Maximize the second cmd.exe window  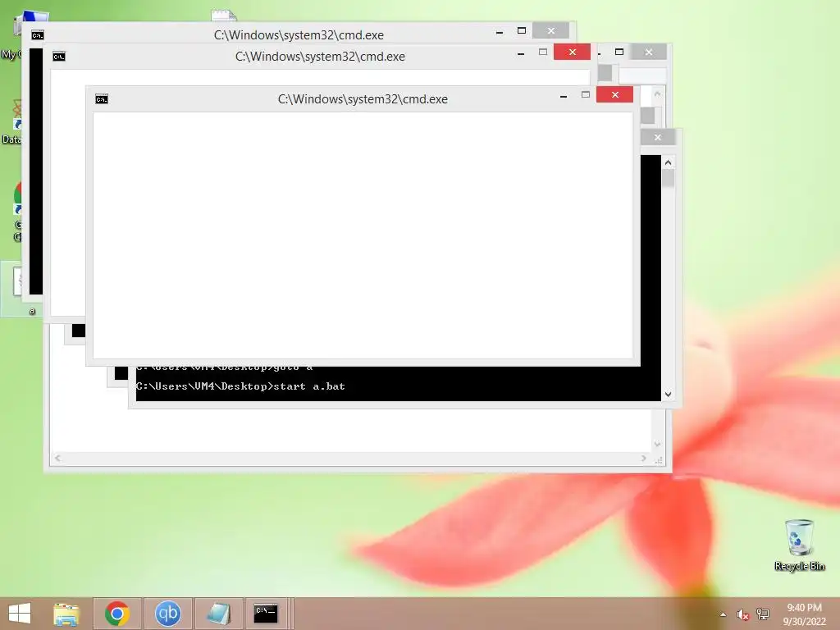point(543,52)
